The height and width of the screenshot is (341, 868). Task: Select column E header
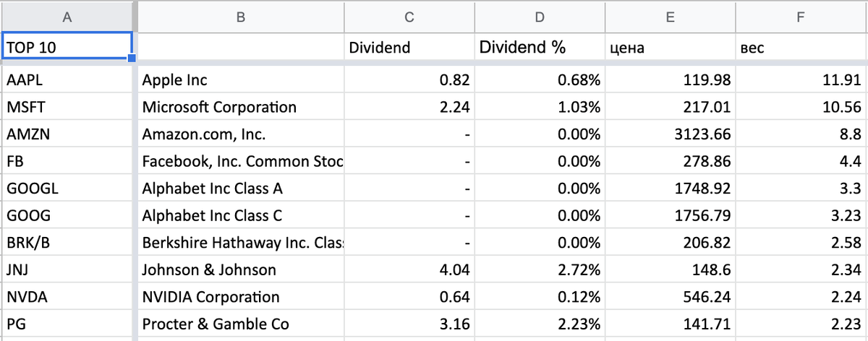click(670, 17)
